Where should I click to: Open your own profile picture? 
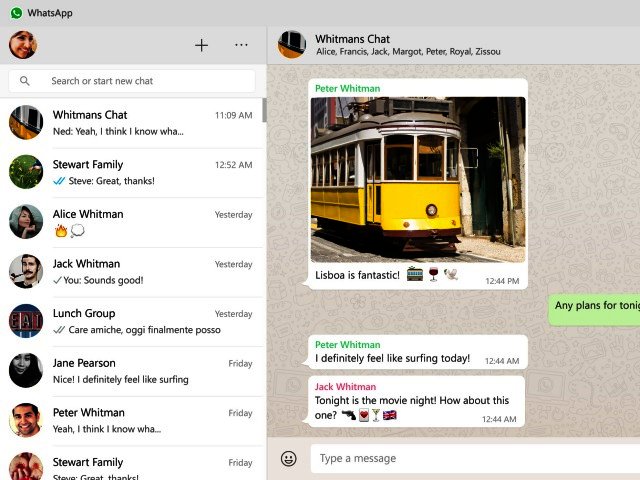[23, 44]
